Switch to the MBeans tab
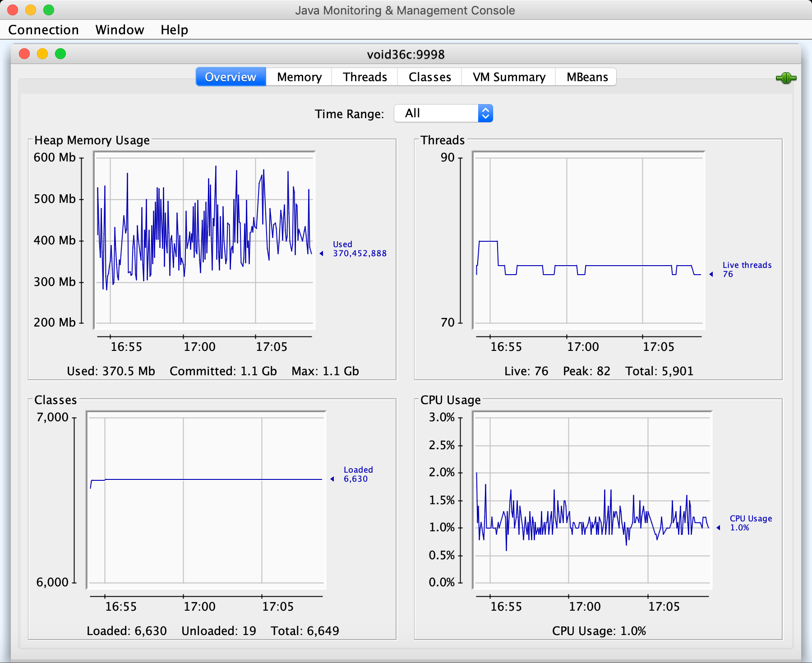Image resolution: width=812 pixels, height=663 pixels. tap(586, 77)
